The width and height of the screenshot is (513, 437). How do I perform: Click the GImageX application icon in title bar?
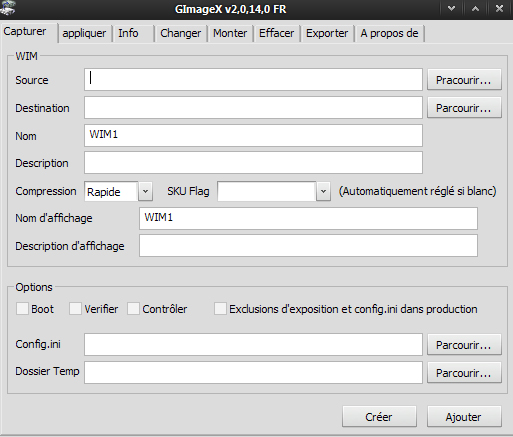[8, 8]
